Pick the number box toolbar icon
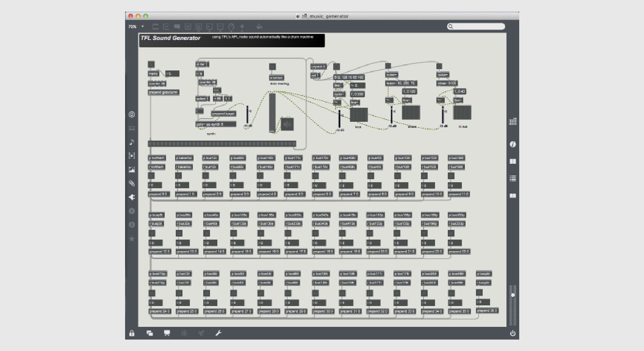 pyautogui.click(x=209, y=27)
